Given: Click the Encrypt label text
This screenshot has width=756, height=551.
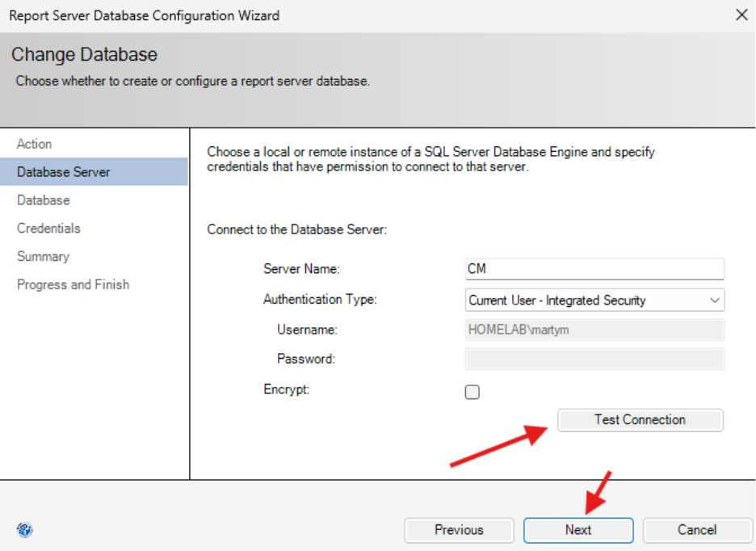Looking at the screenshot, I should pyautogui.click(x=287, y=389).
